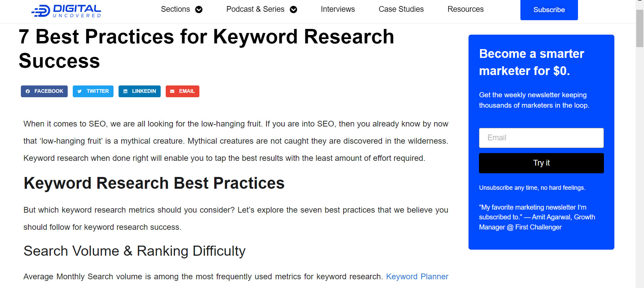This screenshot has width=644, height=288.
Task: Select Case Studies in the navigation
Action: (401, 9)
